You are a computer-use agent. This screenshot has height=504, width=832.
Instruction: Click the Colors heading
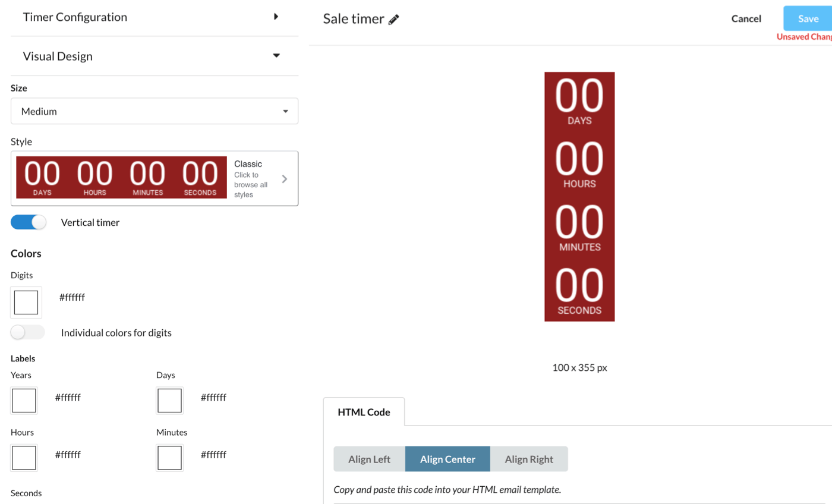point(26,253)
